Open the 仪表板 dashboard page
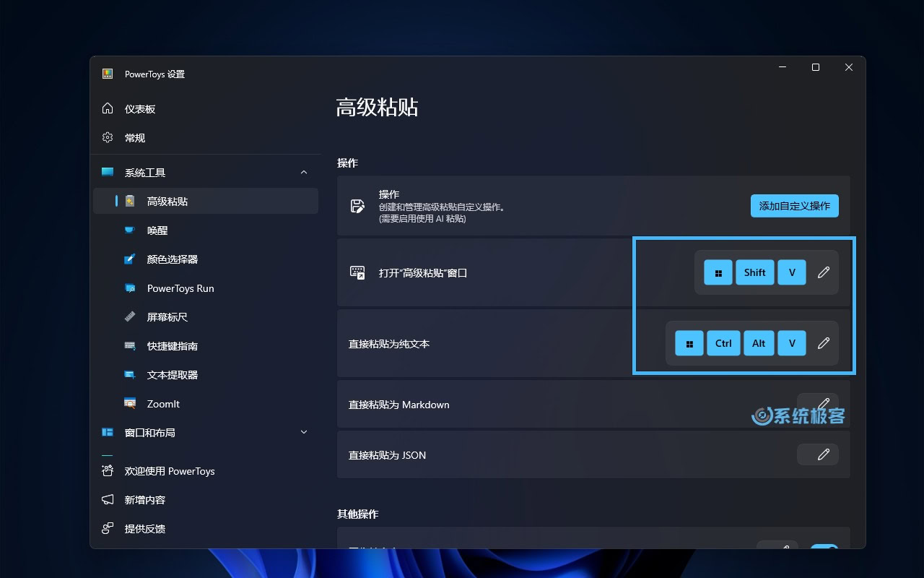This screenshot has width=924, height=578. click(x=206, y=108)
